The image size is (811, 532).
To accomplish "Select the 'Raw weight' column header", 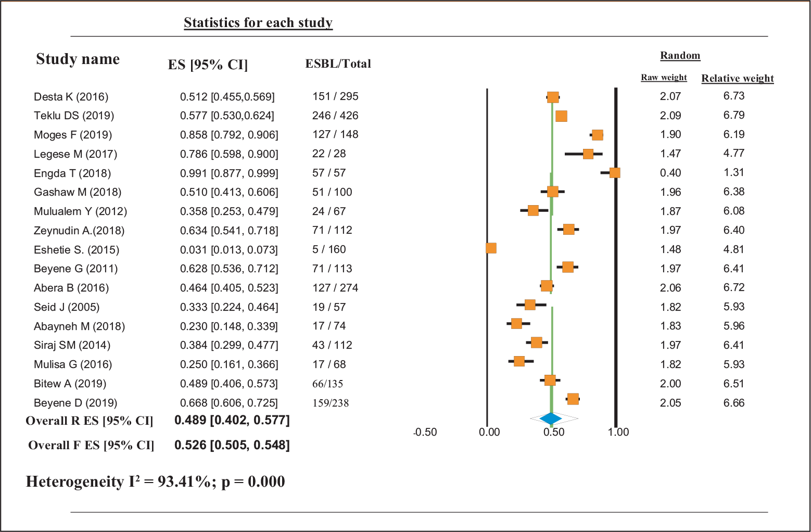I will click(x=664, y=78).
